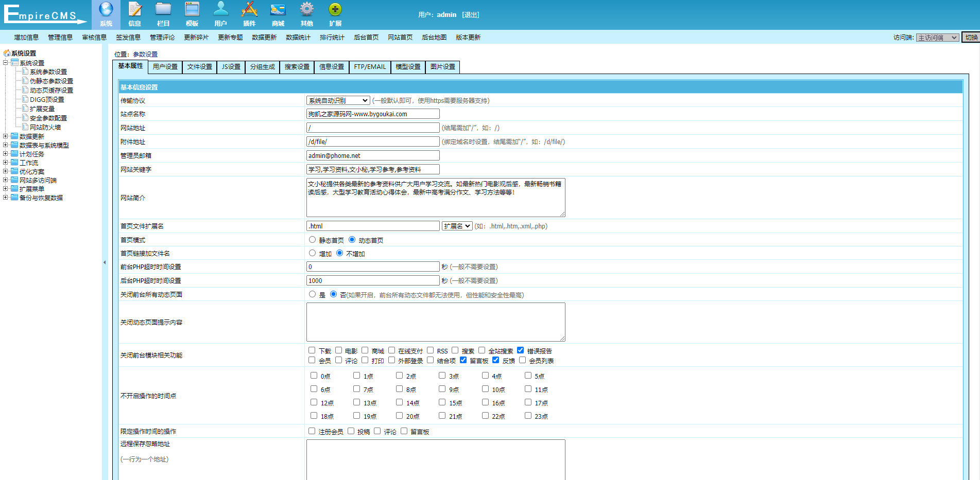Click the 其他 gear icon
Image resolution: width=980 pixels, height=480 pixels.
pos(307,10)
